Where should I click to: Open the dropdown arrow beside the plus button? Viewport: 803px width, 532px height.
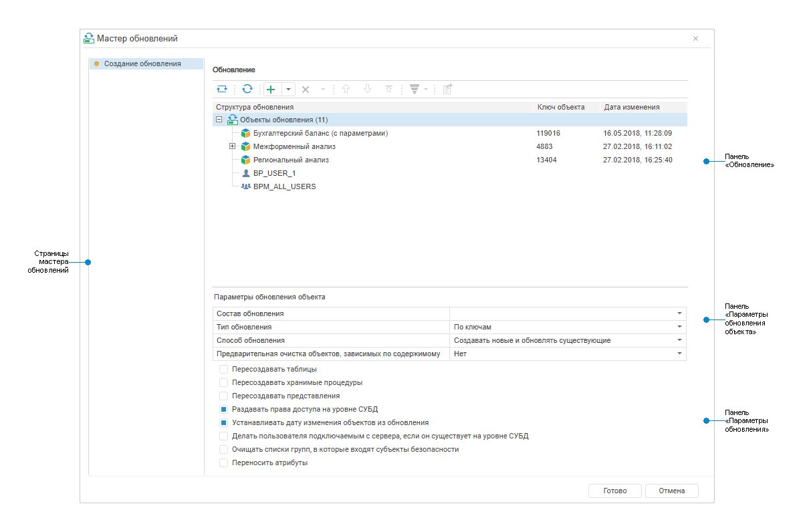(x=288, y=89)
